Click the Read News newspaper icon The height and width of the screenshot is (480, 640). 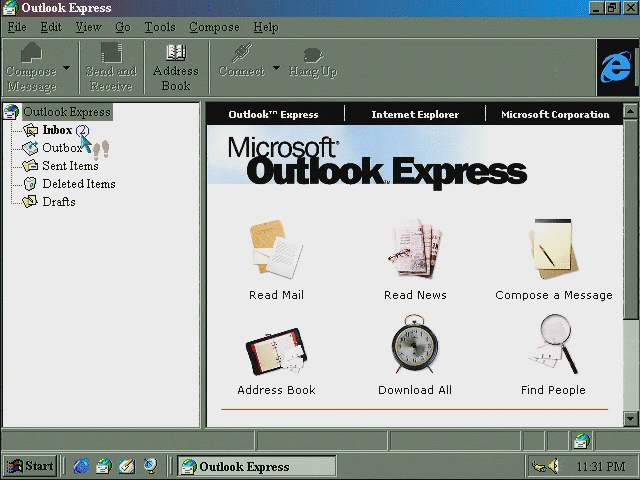tap(415, 249)
